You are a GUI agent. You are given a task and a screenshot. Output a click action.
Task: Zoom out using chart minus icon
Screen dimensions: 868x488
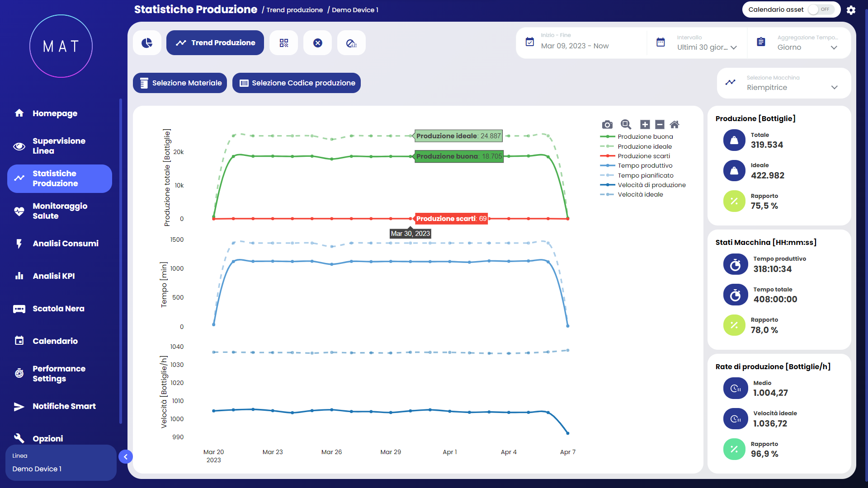(660, 125)
